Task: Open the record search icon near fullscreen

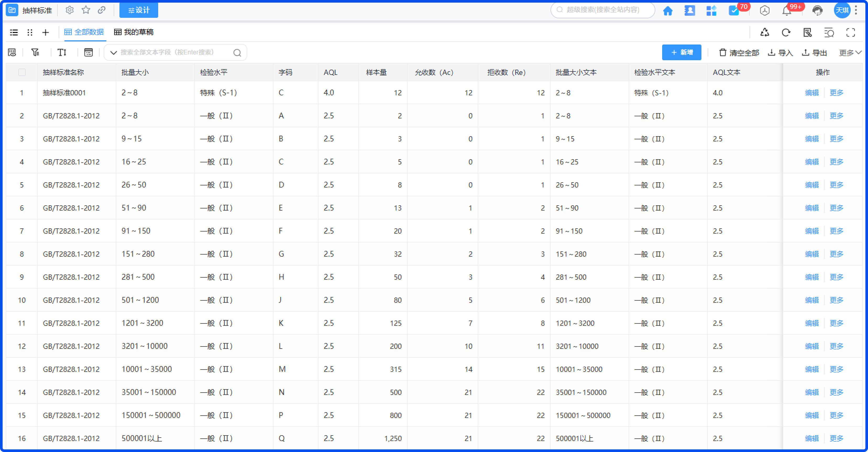Action: pos(829,32)
